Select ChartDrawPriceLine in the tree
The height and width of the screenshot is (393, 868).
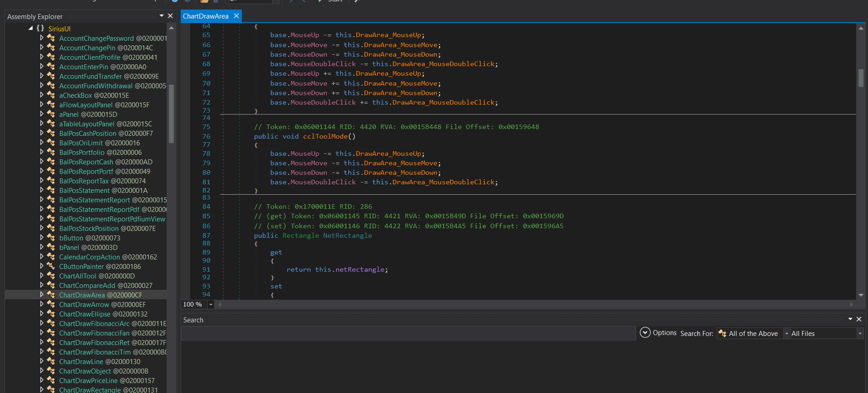pos(107,380)
